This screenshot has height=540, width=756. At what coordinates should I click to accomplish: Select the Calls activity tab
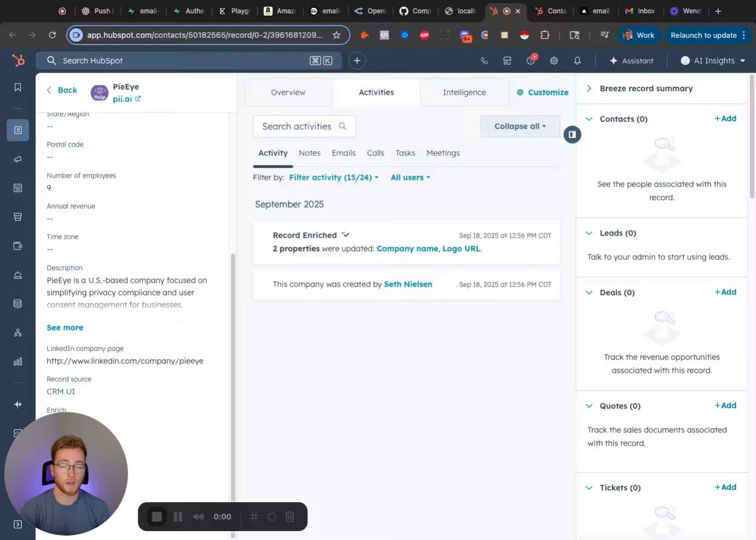(x=376, y=153)
